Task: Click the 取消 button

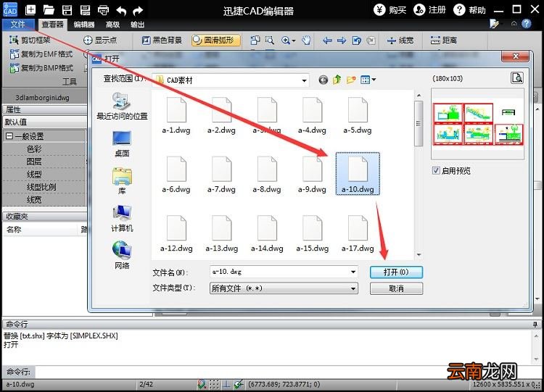Action: pyautogui.click(x=396, y=288)
